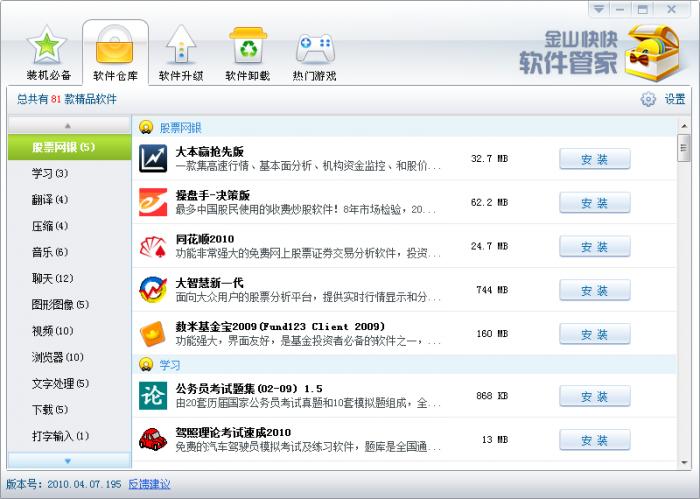Select the 文字处理 (5) category
700x499 pixels.
pyautogui.click(x=70, y=383)
